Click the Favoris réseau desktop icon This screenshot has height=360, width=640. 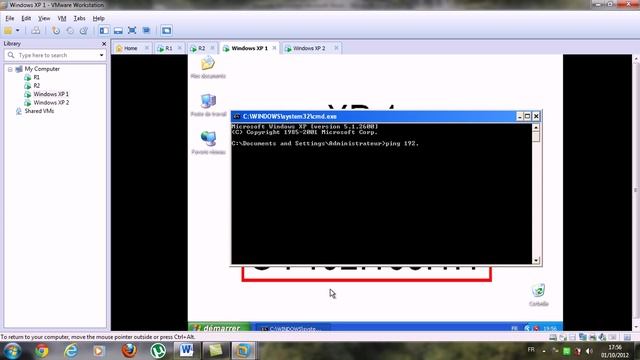click(x=208, y=143)
